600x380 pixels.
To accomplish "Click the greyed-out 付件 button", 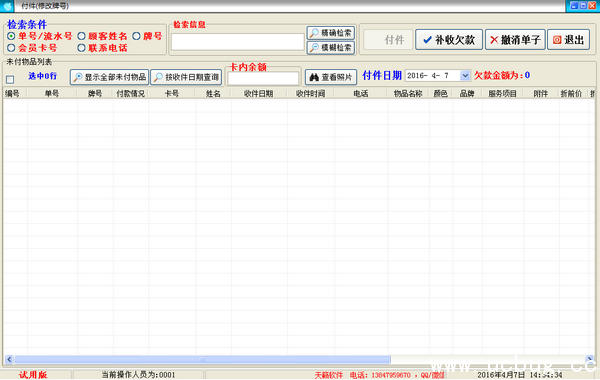I will click(x=388, y=39).
